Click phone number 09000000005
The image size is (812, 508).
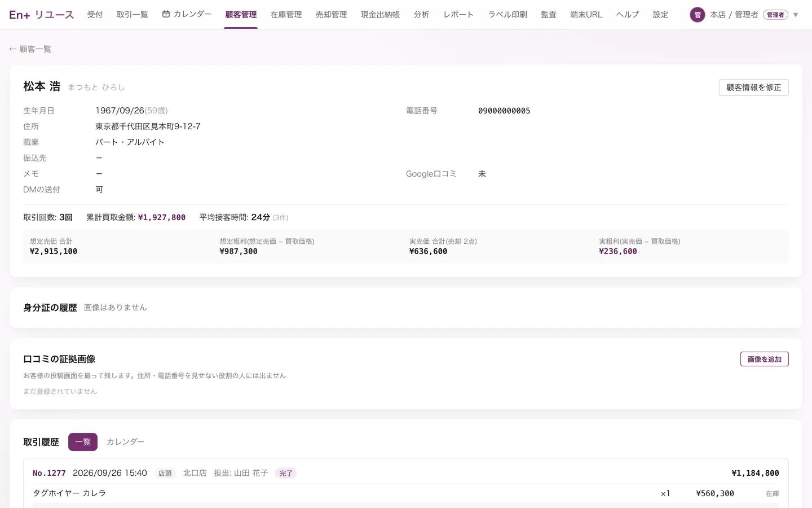[x=504, y=111]
